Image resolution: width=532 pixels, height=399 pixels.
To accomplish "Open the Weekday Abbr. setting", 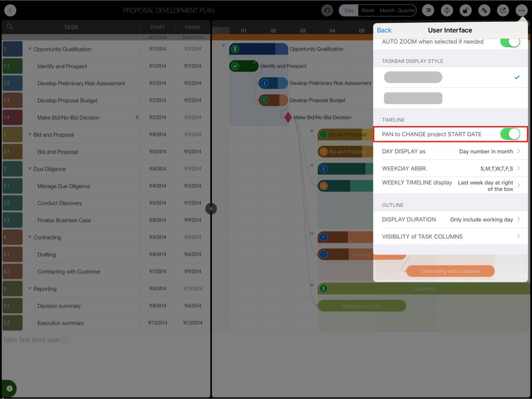I will pyautogui.click(x=450, y=168).
